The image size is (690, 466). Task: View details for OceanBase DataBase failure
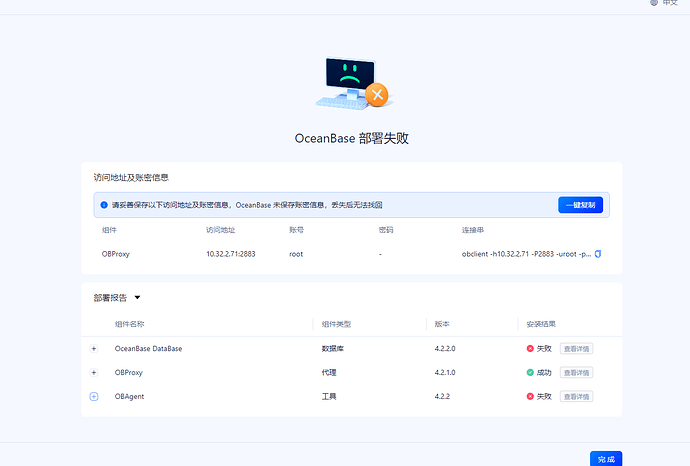click(x=576, y=349)
